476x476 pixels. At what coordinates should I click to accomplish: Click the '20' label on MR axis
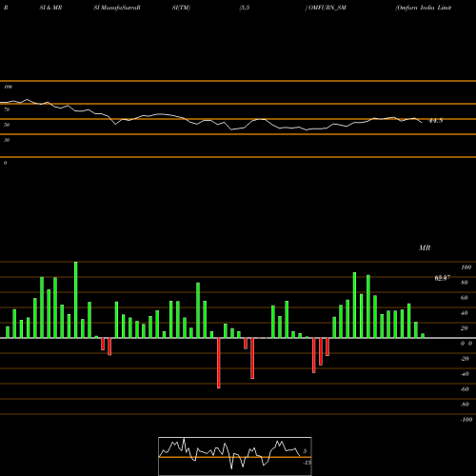(465, 328)
